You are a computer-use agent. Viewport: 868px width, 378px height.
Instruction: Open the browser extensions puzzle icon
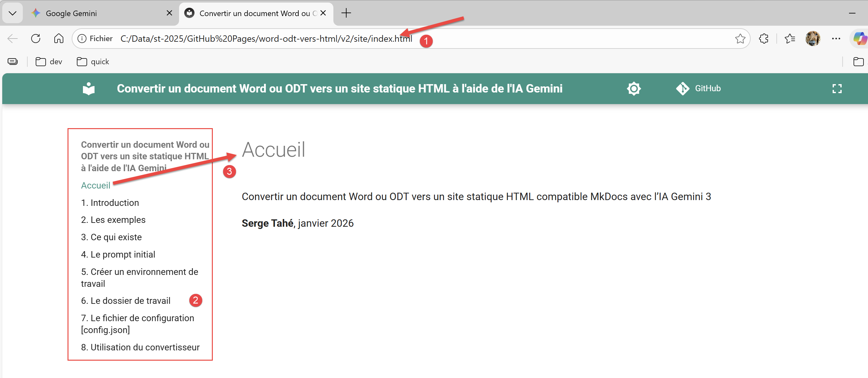[764, 39]
